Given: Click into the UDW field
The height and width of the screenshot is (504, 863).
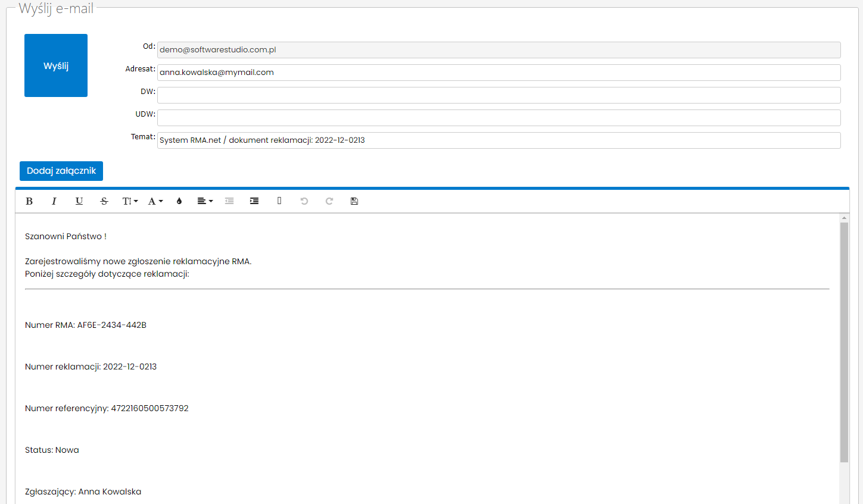Looking at the screenshot, I should coord(499,118).
